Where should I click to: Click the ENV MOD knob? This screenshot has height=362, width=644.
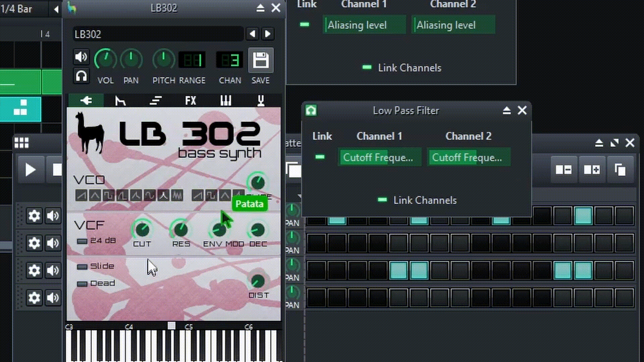219,230
